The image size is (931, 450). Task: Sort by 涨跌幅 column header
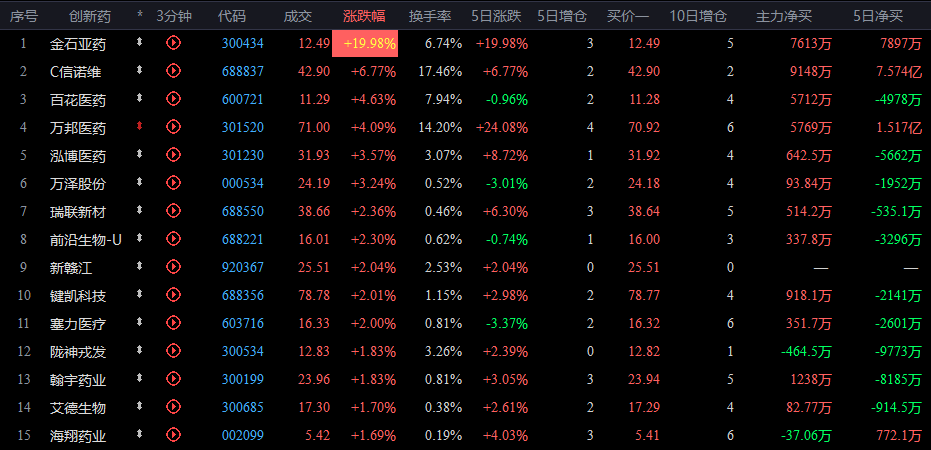tap(364, 16)
